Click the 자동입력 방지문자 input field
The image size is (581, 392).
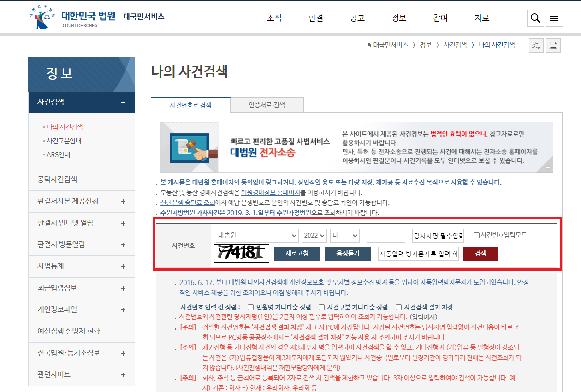coord(418,254)
